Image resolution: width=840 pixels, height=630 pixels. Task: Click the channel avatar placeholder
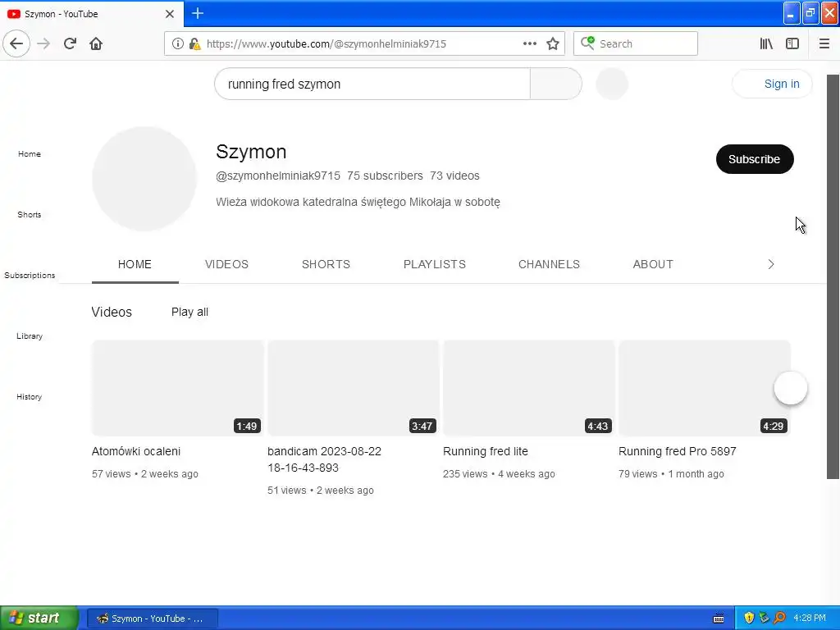144,179
